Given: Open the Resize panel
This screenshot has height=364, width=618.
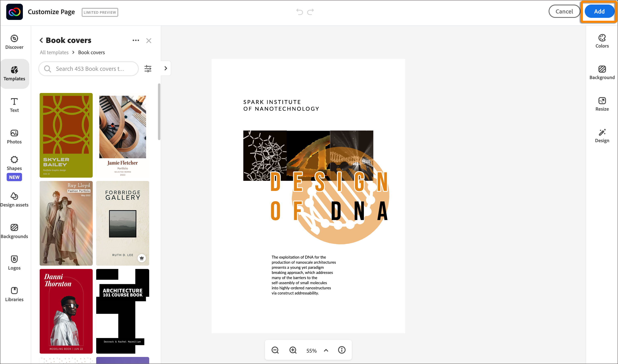Looking at the screenshot, I should point(602,104).
